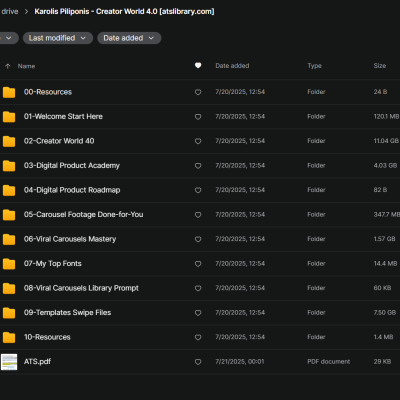Select the ATS.pdf file name

pyautogui.click(x=37, y=361)
